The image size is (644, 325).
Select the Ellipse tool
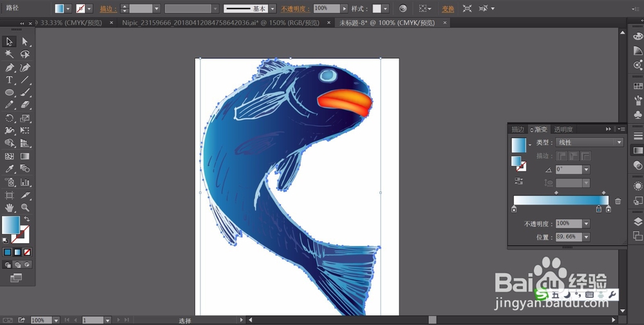pos(9,93)
